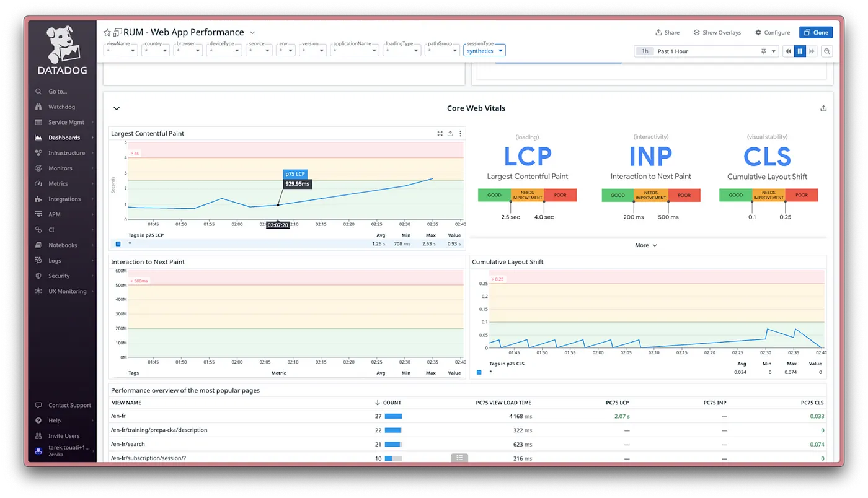Open the sessionType synthetics dropdown
The width and height of the screenshot is (868, 498).
pos(484,51)
